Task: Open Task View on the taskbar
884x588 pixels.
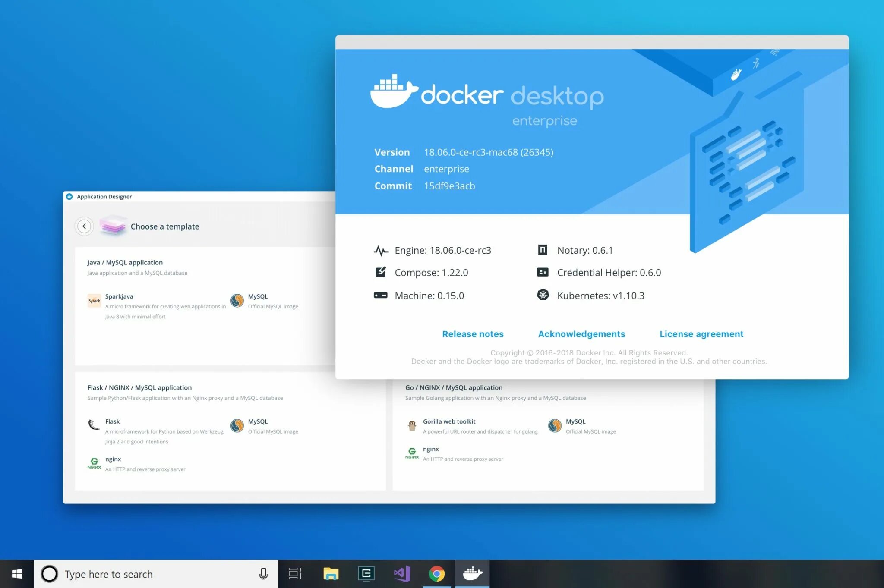Action: [x=295, y=574]
